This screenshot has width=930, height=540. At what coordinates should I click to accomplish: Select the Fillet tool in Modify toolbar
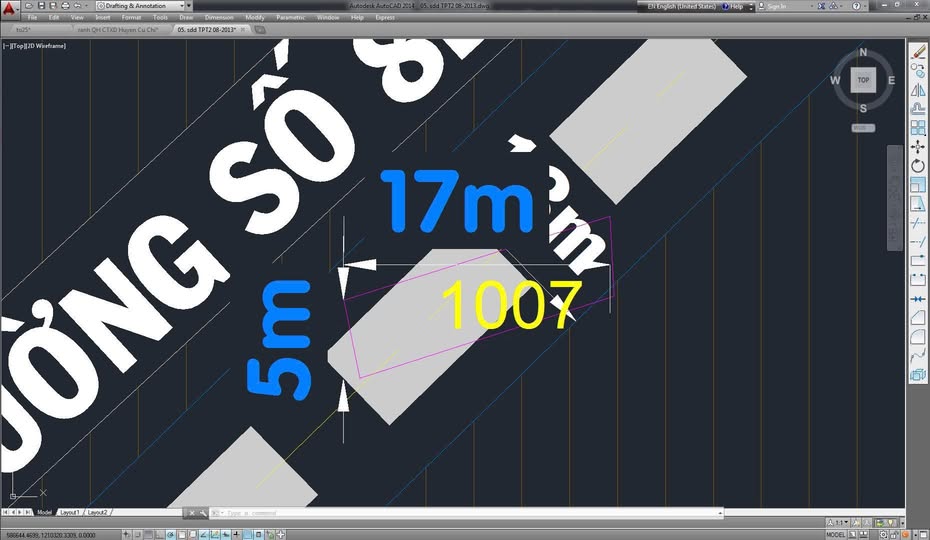pos(918,336)
